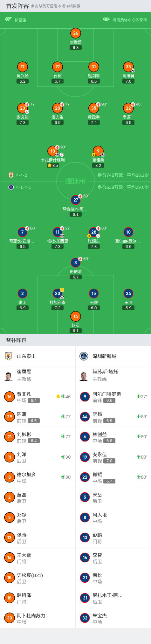Image resolution: width=151 pixels, height=644 pixels.
Task: Click 深圳新鹏城 team logo in substitutes header
Action: tap(84, 356)
